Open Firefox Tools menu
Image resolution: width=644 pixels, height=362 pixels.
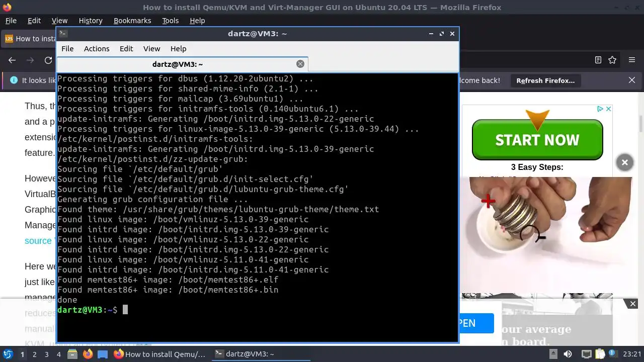[x=170, y=21]
